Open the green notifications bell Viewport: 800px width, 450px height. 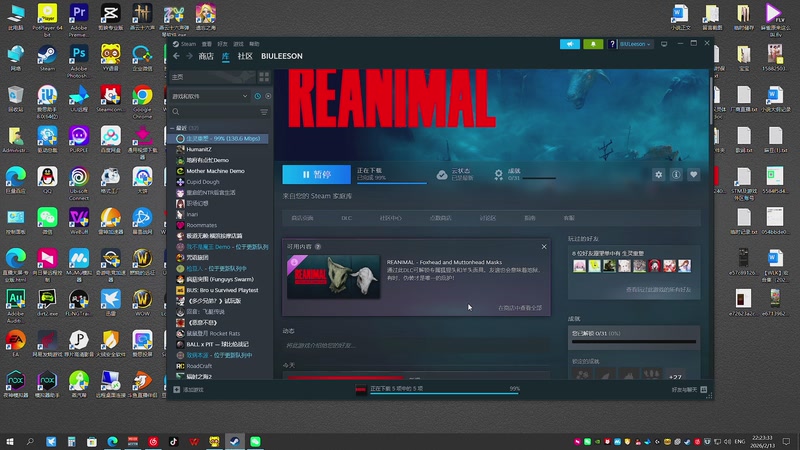593,44
